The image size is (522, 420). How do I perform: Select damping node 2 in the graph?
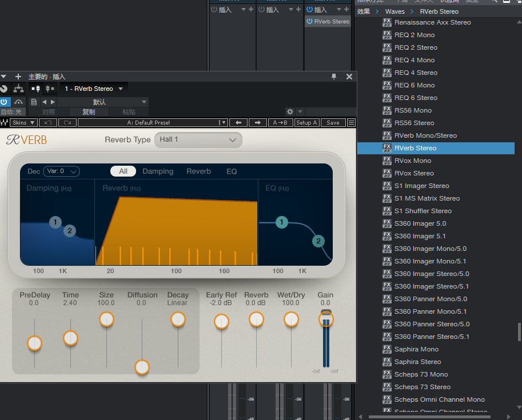click(x=70, y=231)
